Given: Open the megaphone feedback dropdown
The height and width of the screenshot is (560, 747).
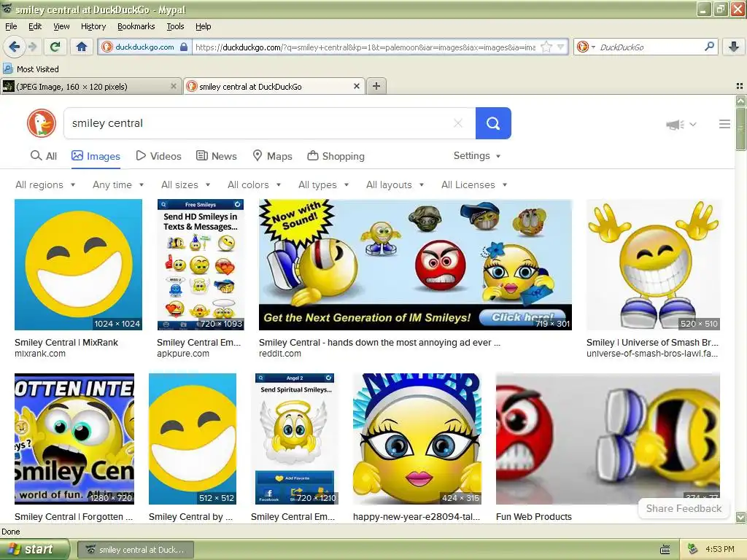Looking at the screenshot, I should tap(681, 124).
